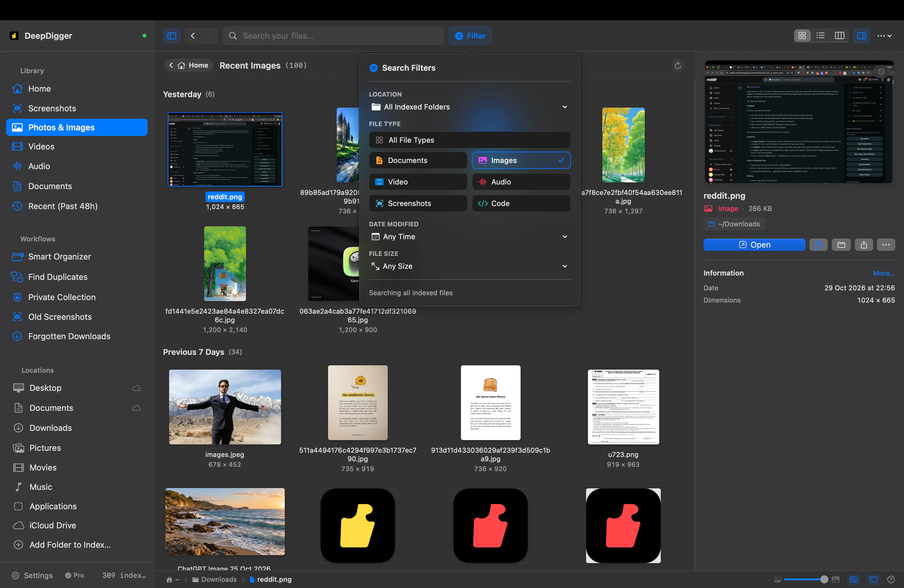This screenshot has width=904, height=588.
Task: Select the Screenshots file type filter
Action: point(418,204)
